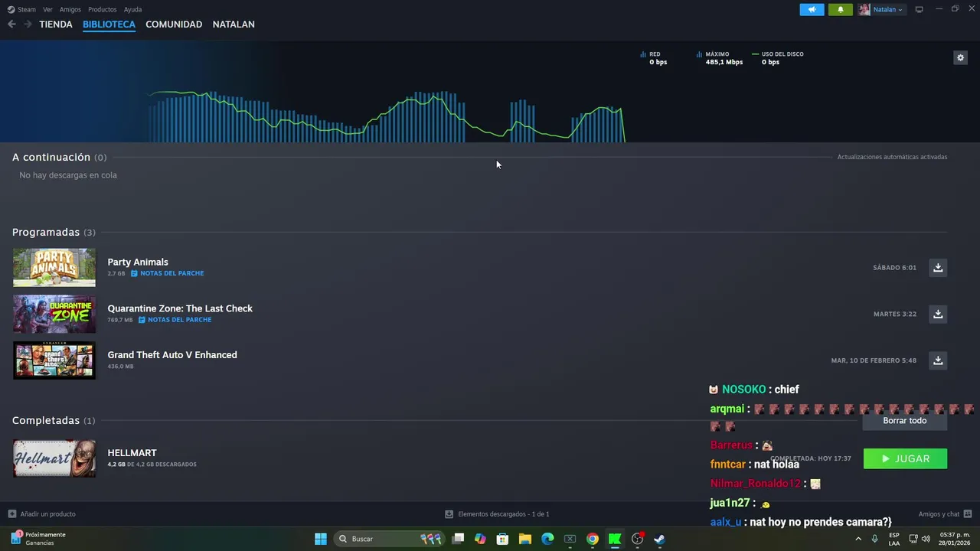Open download settings gear icon
Image resolution: width=980 pixels, height=551 pixels.
[960, 57]
